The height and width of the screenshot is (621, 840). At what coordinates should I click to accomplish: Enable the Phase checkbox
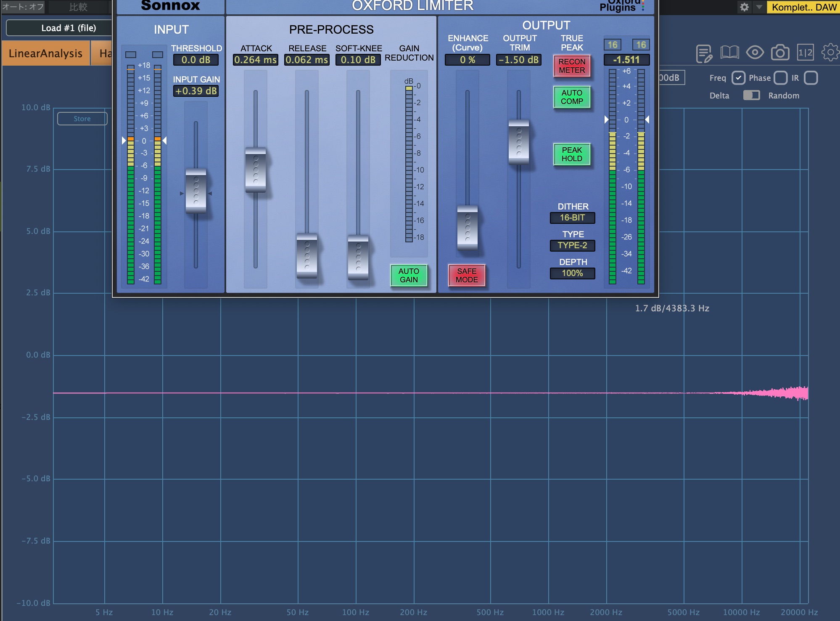coord(780,78)
